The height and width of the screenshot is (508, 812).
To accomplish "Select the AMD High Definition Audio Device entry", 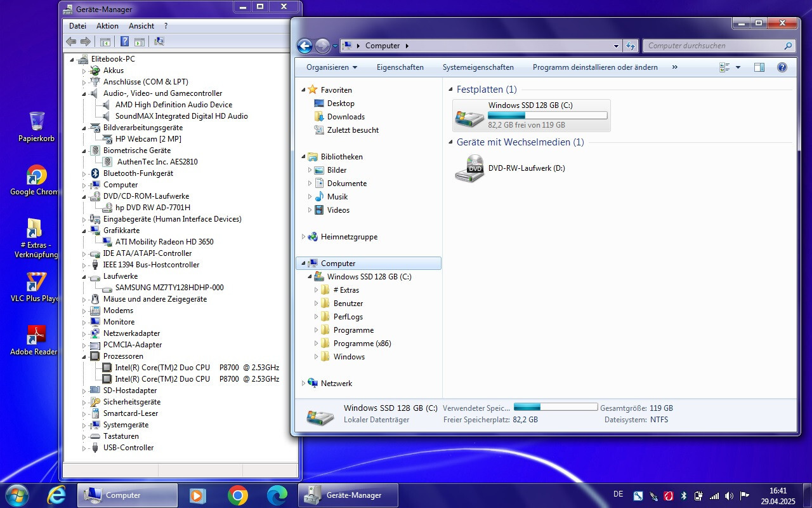I will [174, 105].
